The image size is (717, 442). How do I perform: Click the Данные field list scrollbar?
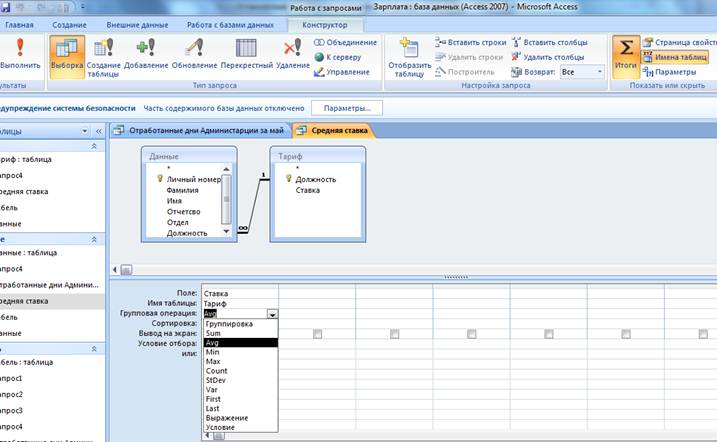point(226,200)
